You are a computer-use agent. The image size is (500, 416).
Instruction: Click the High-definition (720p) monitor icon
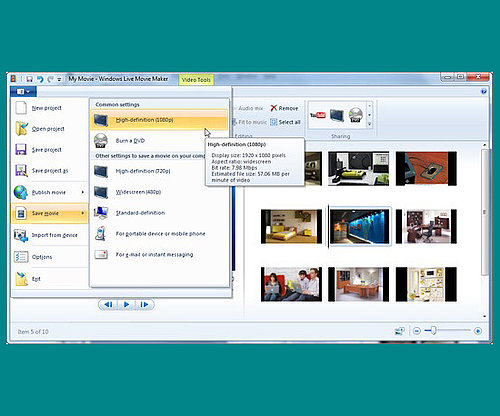point(101,171)
